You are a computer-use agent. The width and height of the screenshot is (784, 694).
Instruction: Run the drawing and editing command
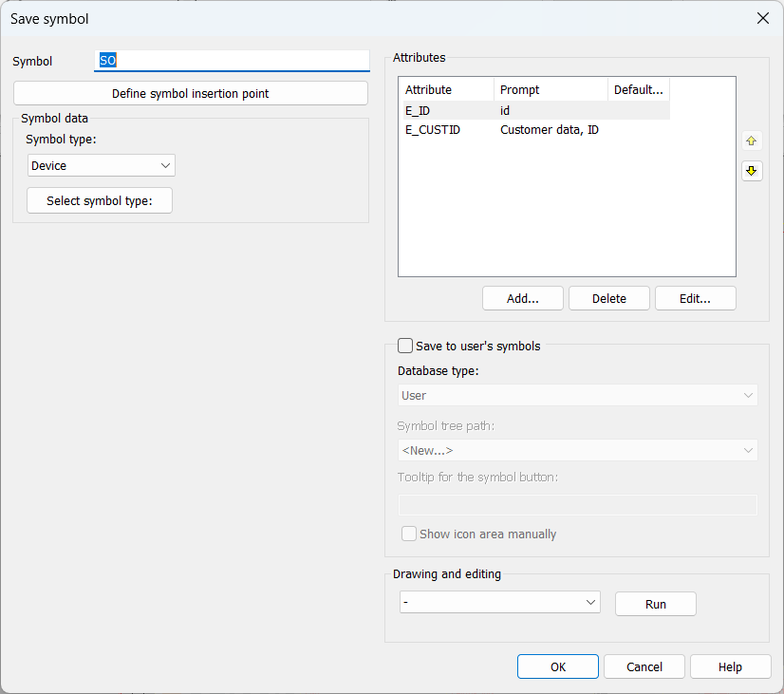pyautogui.click(x=655, y=604)
